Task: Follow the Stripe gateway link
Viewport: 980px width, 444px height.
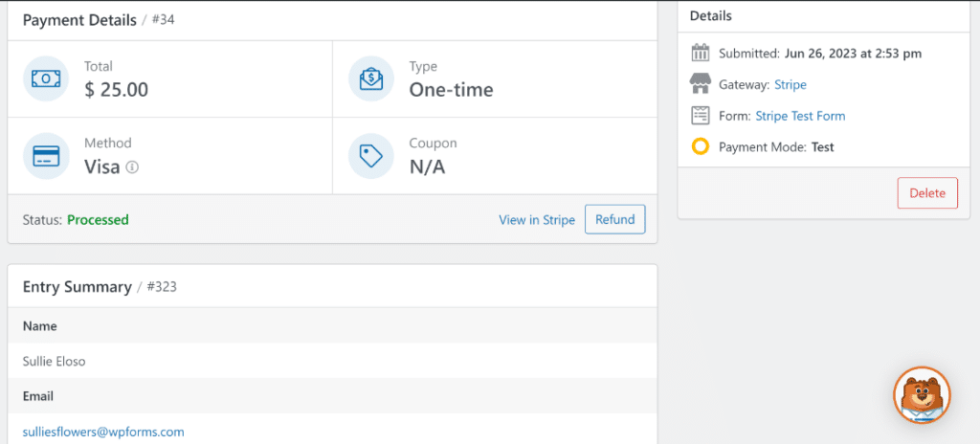Action: click(x=790, y=85)
